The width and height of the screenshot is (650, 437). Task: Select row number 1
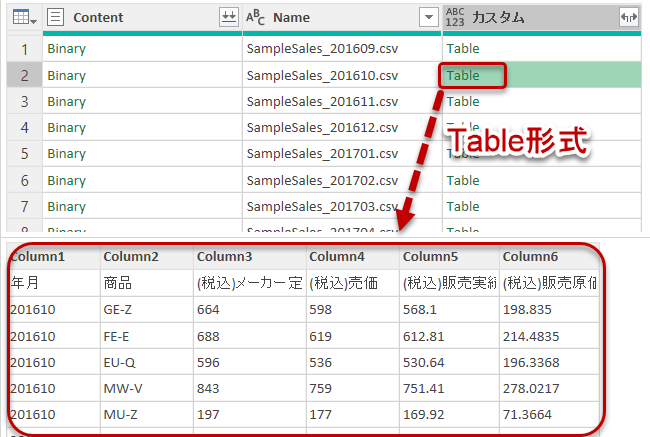pos(24,49)
